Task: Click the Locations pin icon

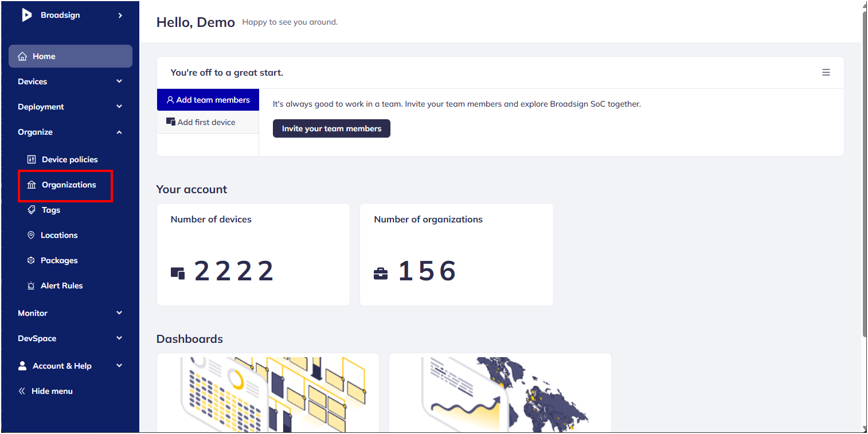Action: tap(31, 235)
